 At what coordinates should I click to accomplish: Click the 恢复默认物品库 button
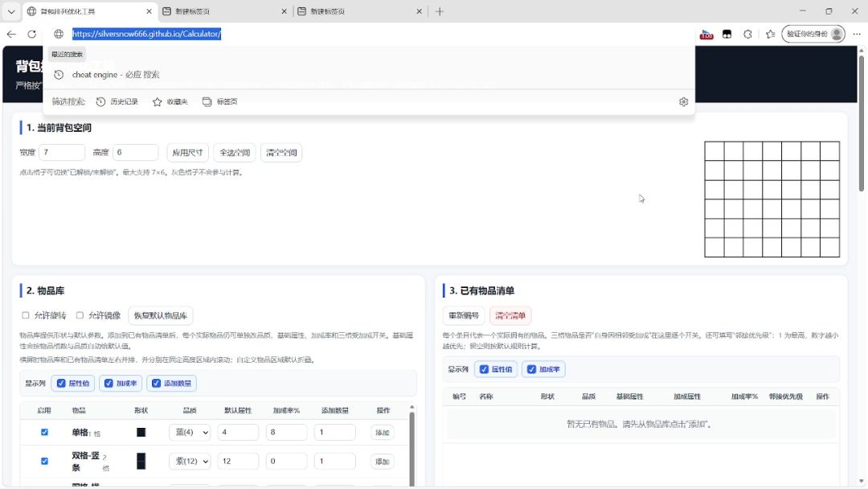161,315
